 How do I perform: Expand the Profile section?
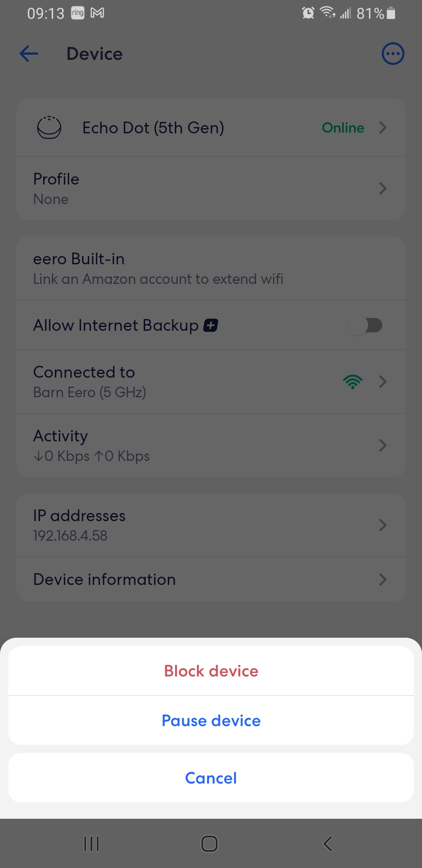click(211, 188)
